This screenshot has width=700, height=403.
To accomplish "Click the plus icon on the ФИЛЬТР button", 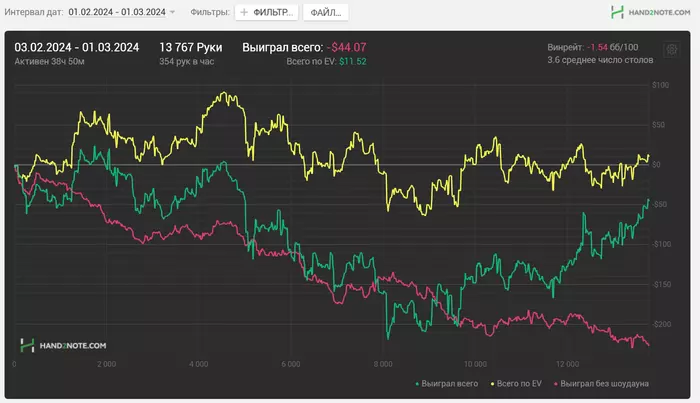I will [x=244, y=12].
